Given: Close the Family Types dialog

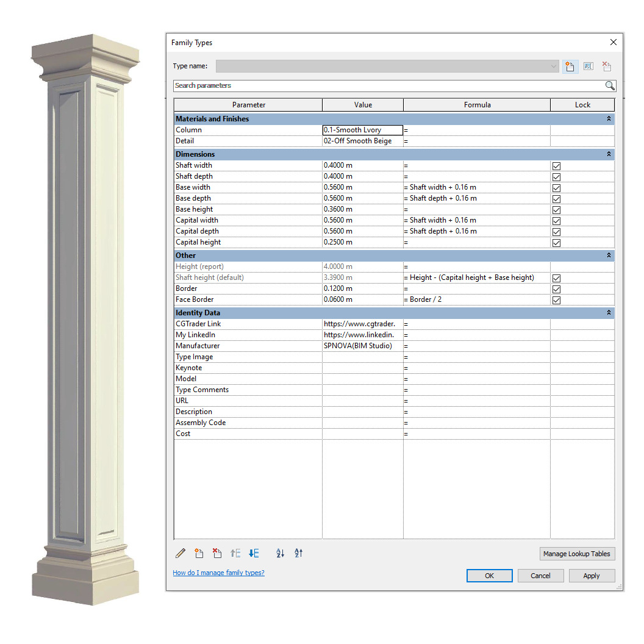Looking at the screenshot, I should (x=613, y=42).
